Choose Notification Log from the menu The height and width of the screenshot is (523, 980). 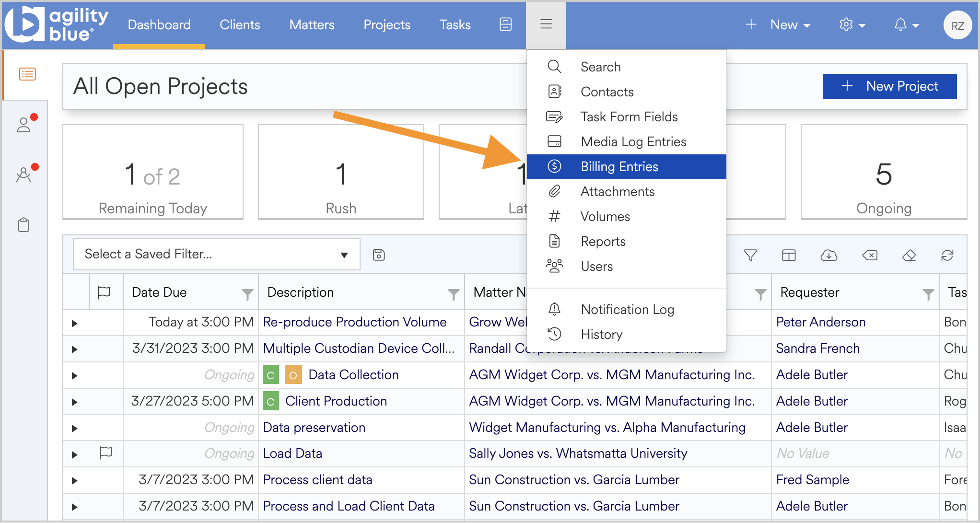click(626, 309)
